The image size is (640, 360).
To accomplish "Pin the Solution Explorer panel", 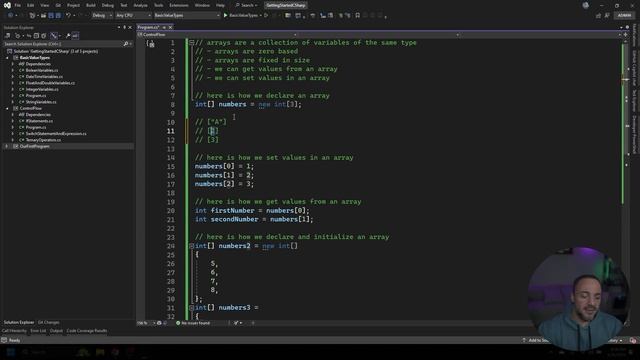I will [x=124, y=27].
